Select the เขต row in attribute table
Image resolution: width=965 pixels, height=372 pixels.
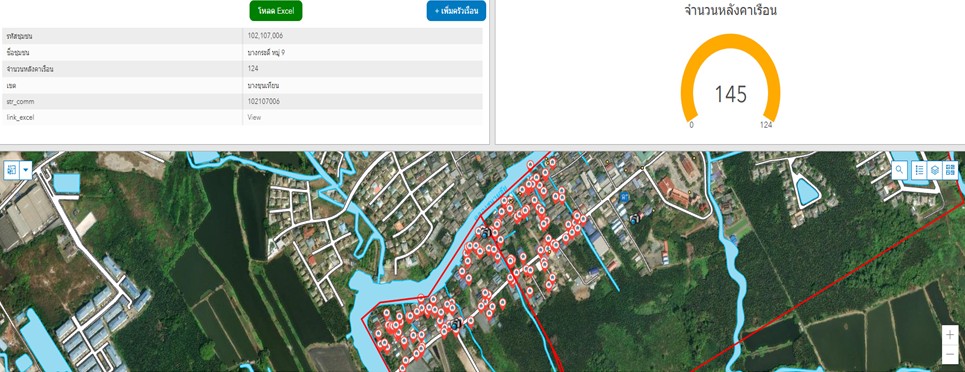coord(242,85)
